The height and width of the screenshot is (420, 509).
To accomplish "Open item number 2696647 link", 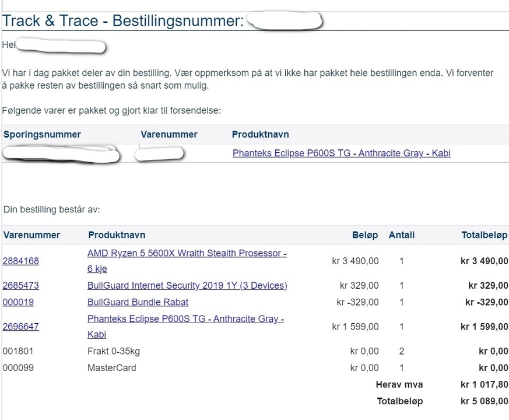I will 21,327.
